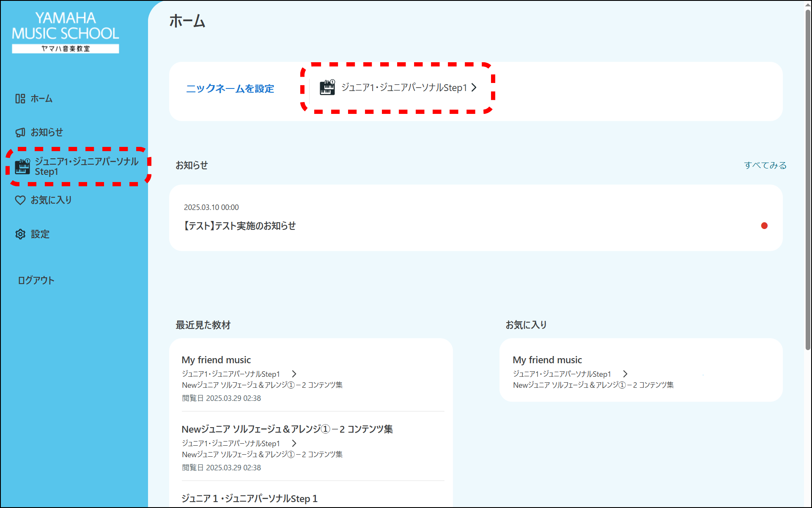Click the keyboard icon in top course card
This screenshot has height=508, width=812.
coord(327,88)
